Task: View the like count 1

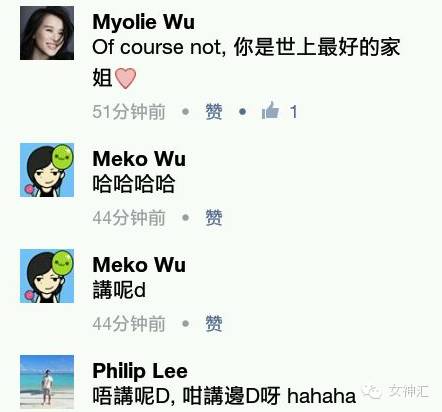Action: click(x=293, y=111)
